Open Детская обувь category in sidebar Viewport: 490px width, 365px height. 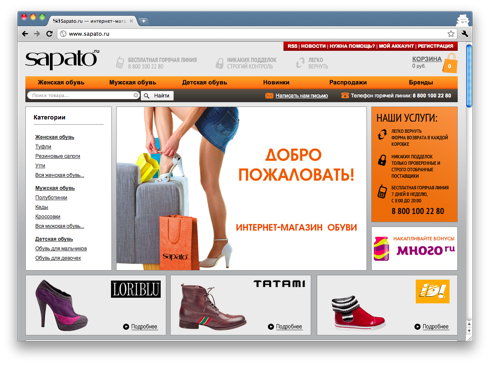(x=54, y=239)
